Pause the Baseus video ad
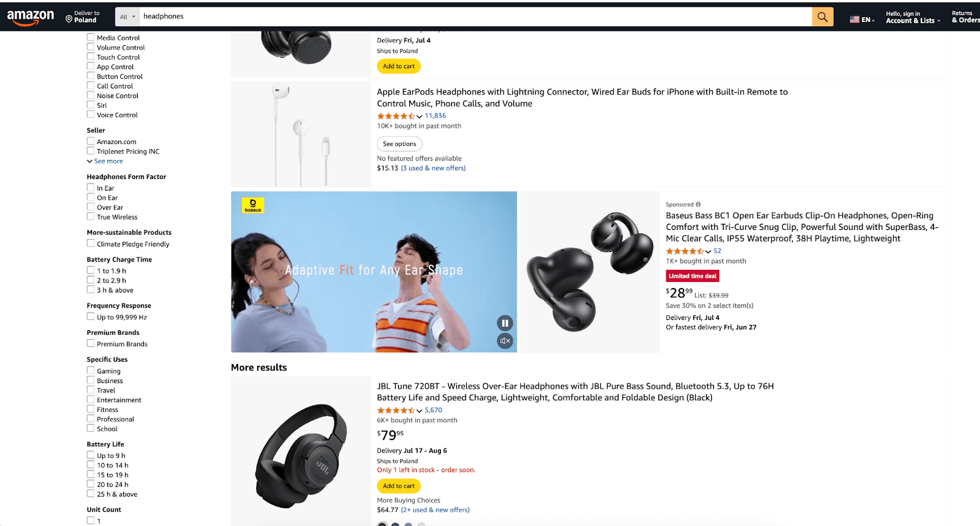 [504, 322]
